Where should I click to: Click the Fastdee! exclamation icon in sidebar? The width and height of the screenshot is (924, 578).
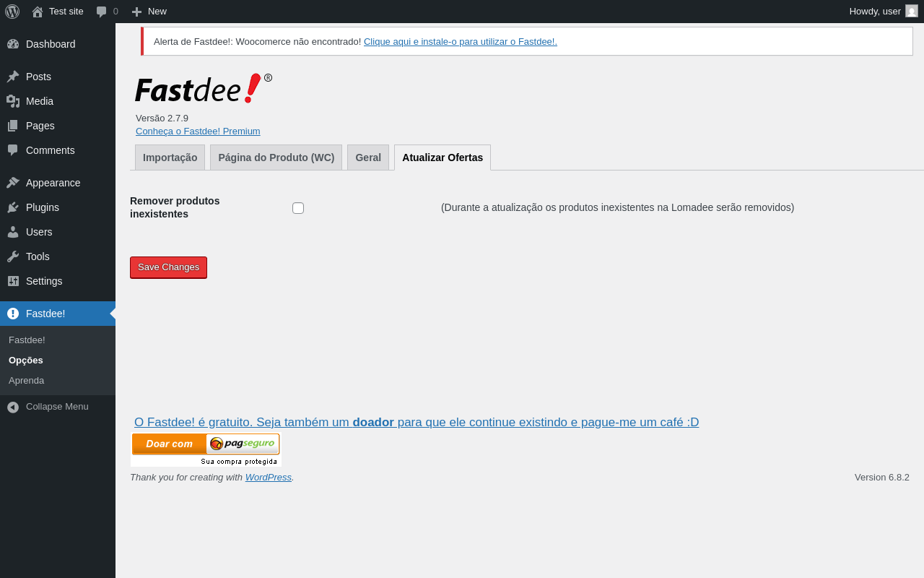pos(13,314)
